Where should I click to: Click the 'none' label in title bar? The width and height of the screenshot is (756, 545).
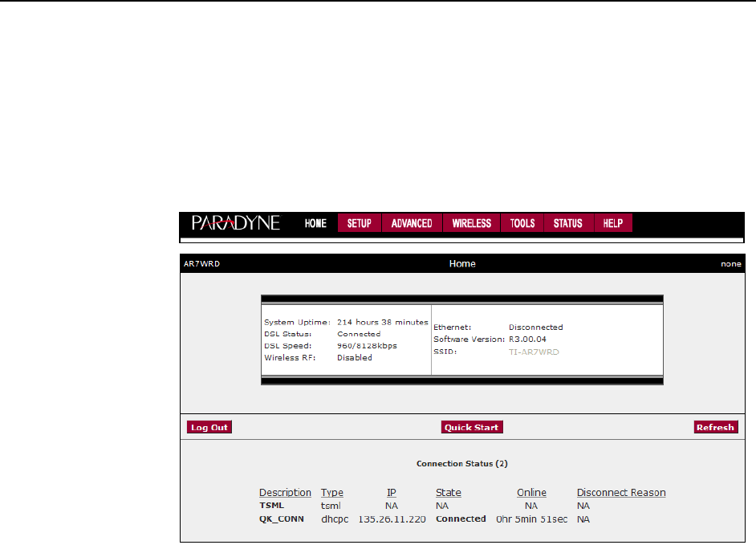click(731, 264)
